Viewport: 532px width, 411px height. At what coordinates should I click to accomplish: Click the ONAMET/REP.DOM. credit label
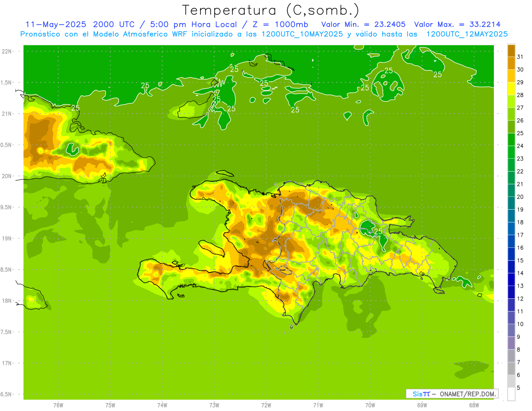pos(468,394)
